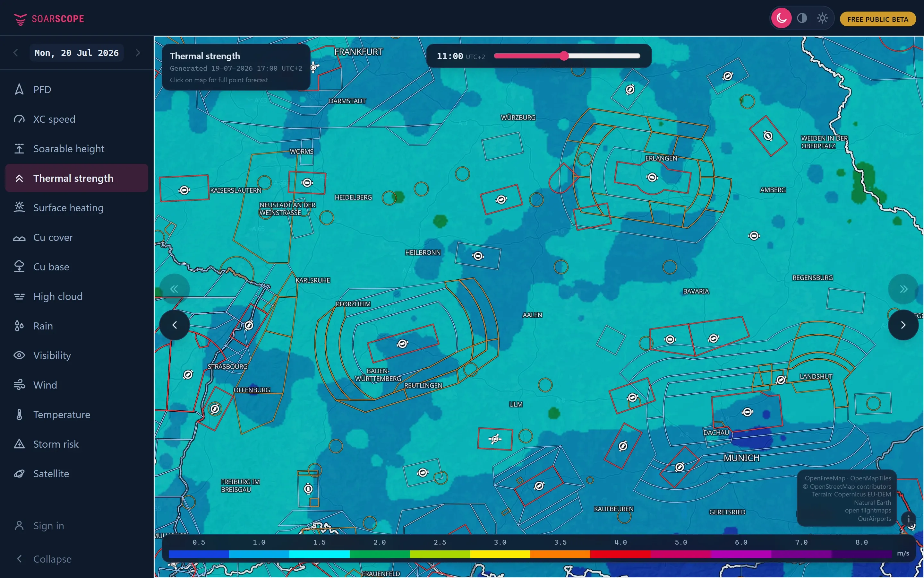Click the unfilled end of time slider
The width and height of the screenshot is (924, 578).
point(637,56)
